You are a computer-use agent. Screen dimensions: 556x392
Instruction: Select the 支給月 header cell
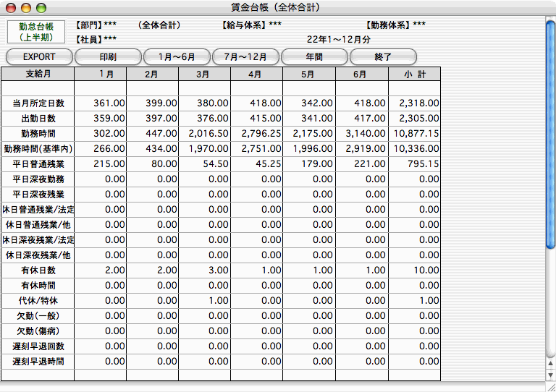pyautogui.click(x=38, y=74)
